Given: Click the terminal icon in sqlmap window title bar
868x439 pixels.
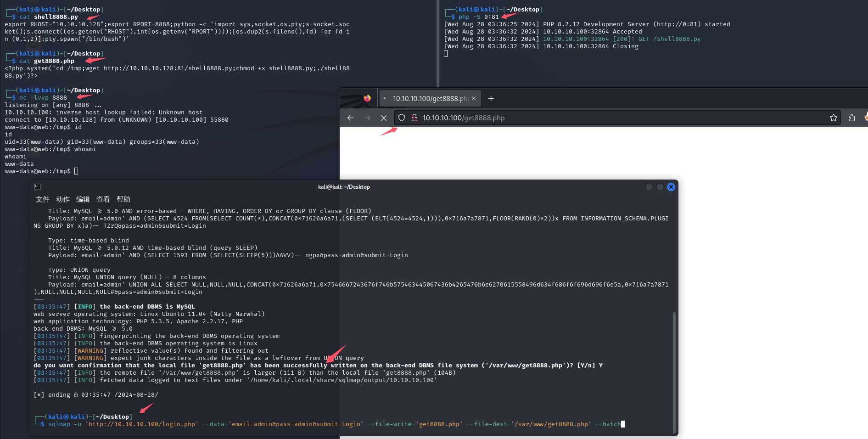Looking at the screenshot, I should (38, 187).
